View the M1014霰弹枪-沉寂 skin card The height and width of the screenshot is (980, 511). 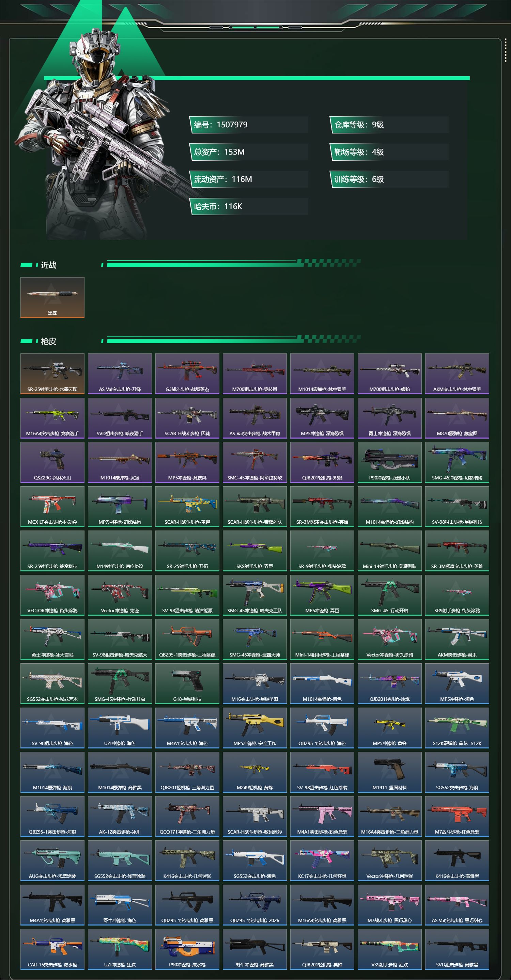click(x=120, y=463)
